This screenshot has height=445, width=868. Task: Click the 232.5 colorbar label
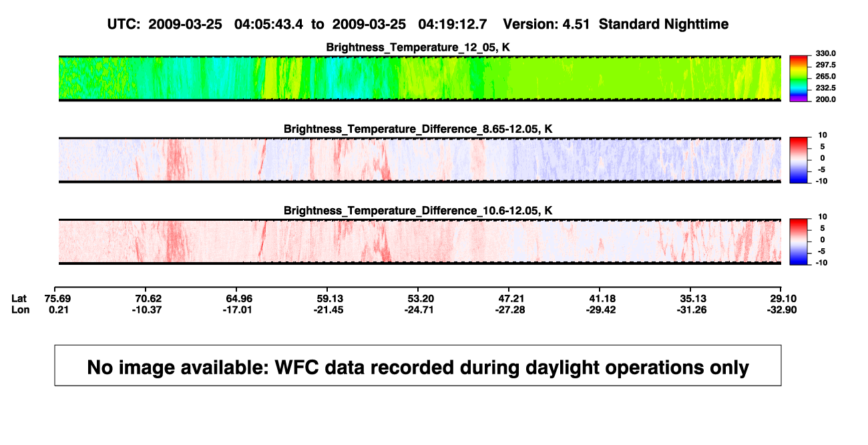826,88
